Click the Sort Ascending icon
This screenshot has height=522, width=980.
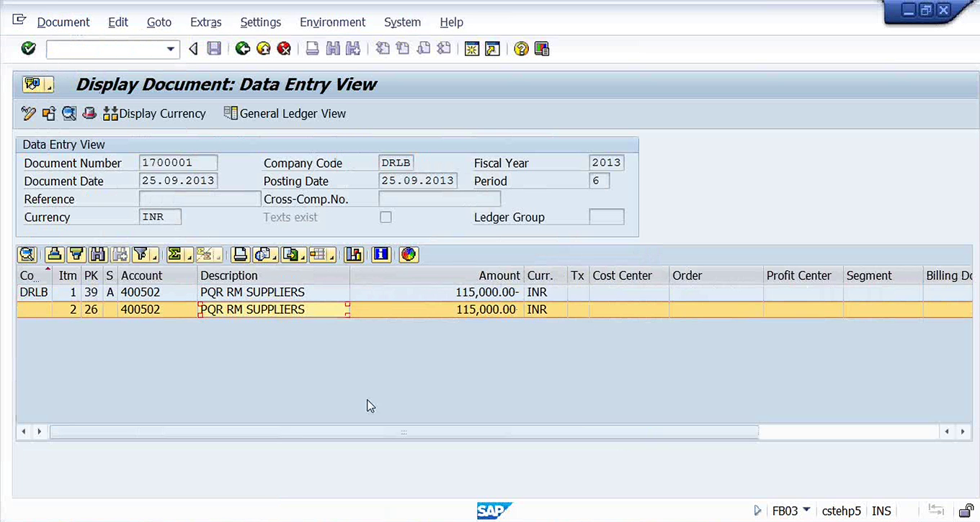(55, 254)
